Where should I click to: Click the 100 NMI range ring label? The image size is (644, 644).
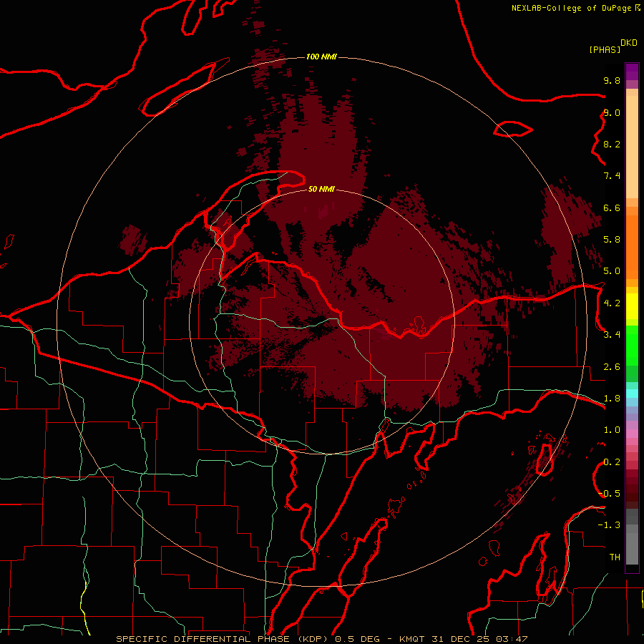tap(321, 57)
